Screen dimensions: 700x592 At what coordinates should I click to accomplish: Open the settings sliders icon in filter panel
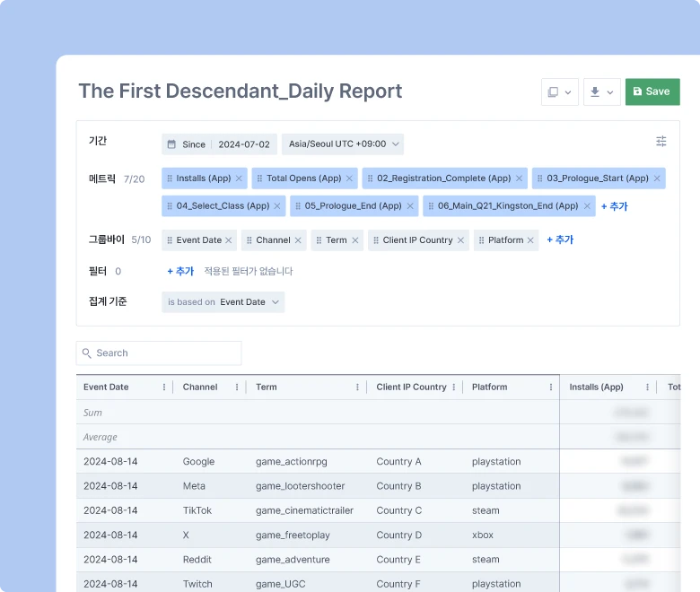point(661,142)
